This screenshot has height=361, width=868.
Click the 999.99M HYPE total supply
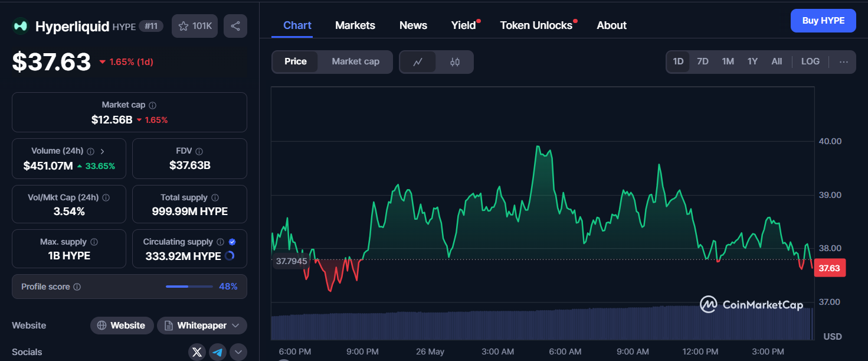click(x=190, y=212)
